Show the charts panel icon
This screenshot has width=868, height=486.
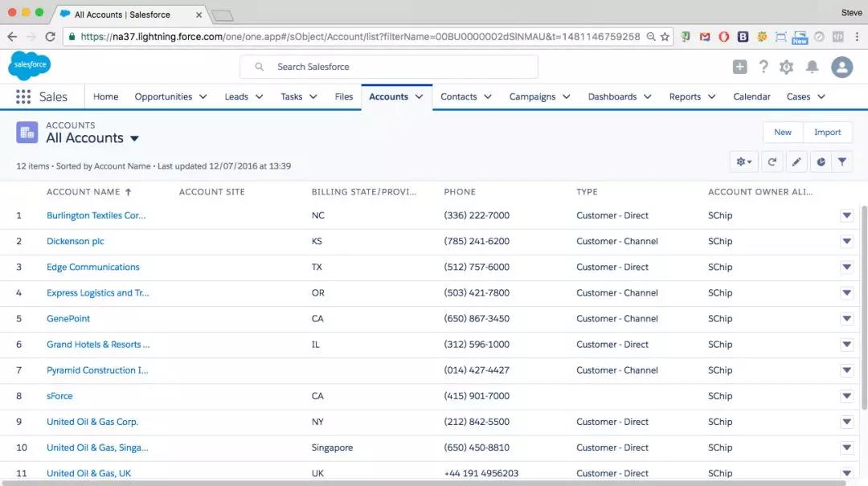[x=821, y=161]
